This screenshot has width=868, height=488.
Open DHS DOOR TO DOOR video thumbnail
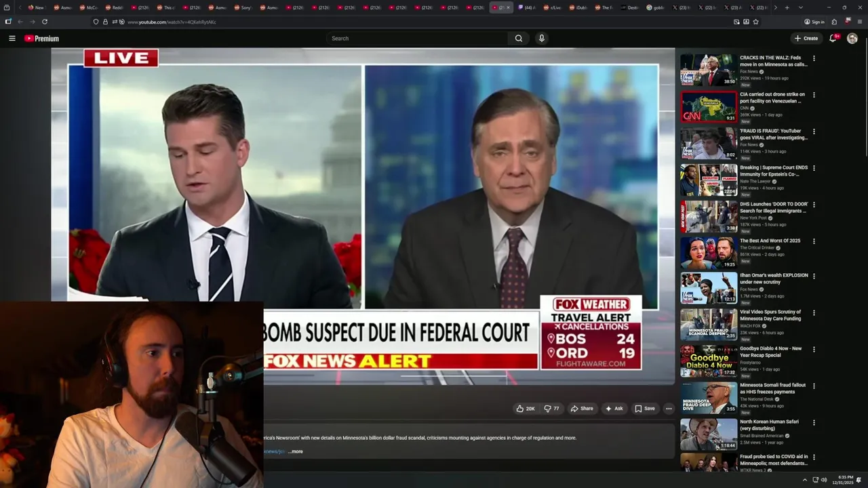tap(709, 216)
